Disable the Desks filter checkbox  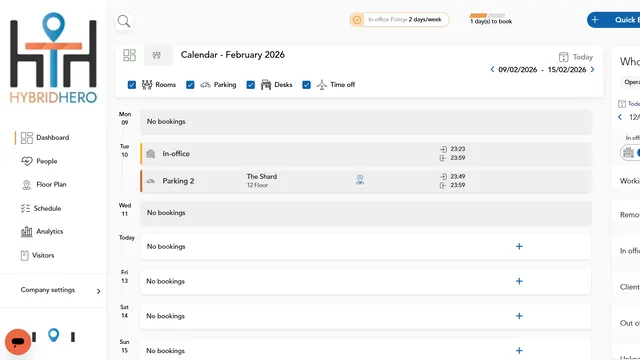tap(250, 85)
